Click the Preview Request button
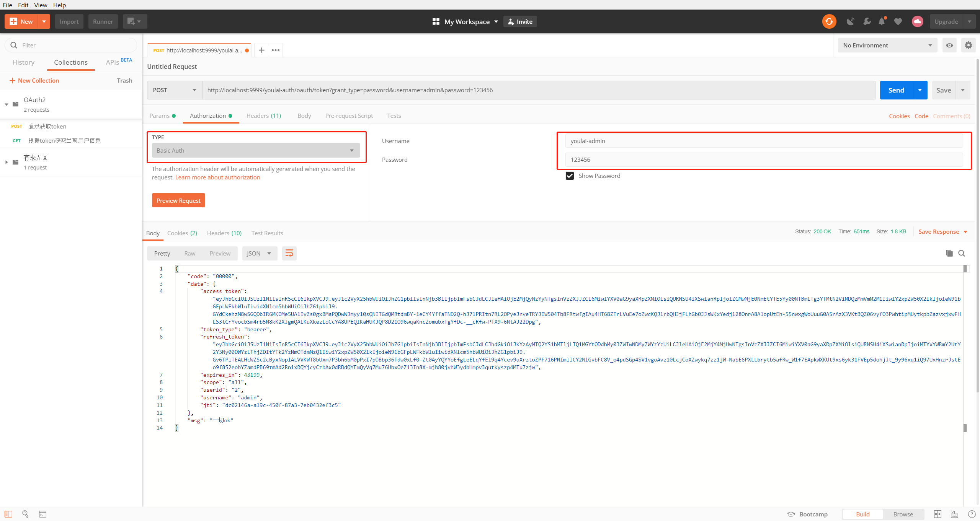 coord(178,200)
